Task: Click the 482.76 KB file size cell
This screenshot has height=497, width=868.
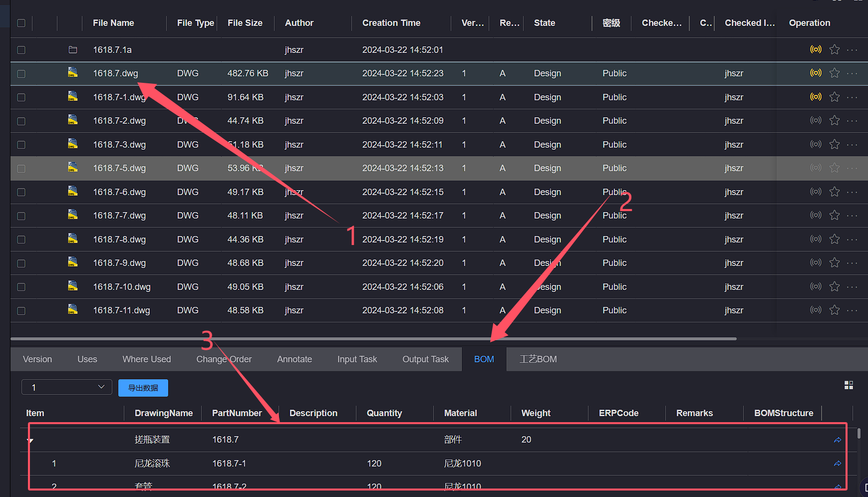Action: [248, 73]
